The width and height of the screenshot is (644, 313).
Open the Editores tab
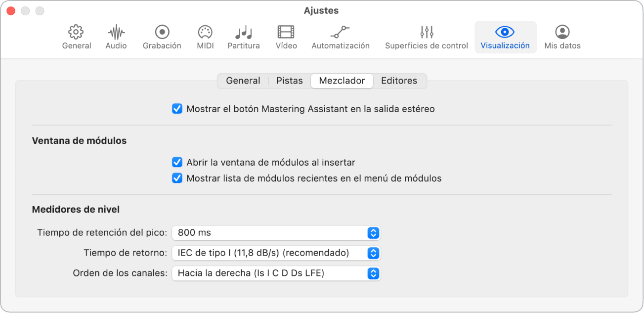click(x=399, y=81)
